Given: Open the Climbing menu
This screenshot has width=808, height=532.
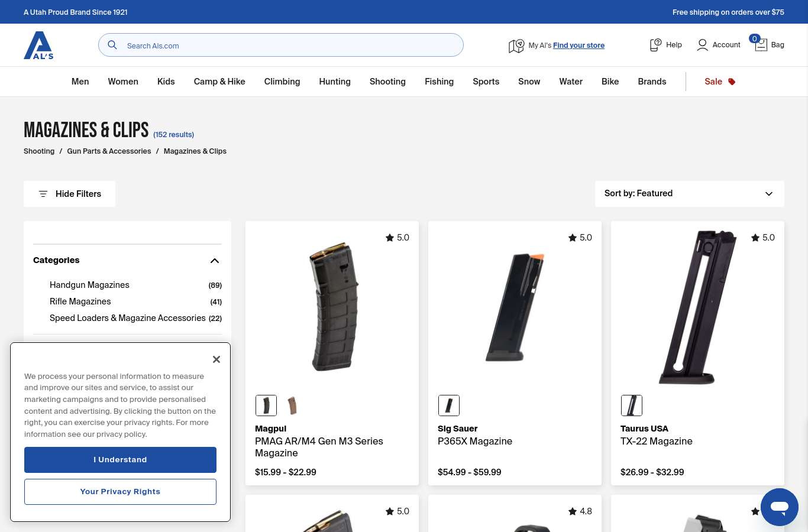Looking at the screenshot, I should tap(282, 82).
